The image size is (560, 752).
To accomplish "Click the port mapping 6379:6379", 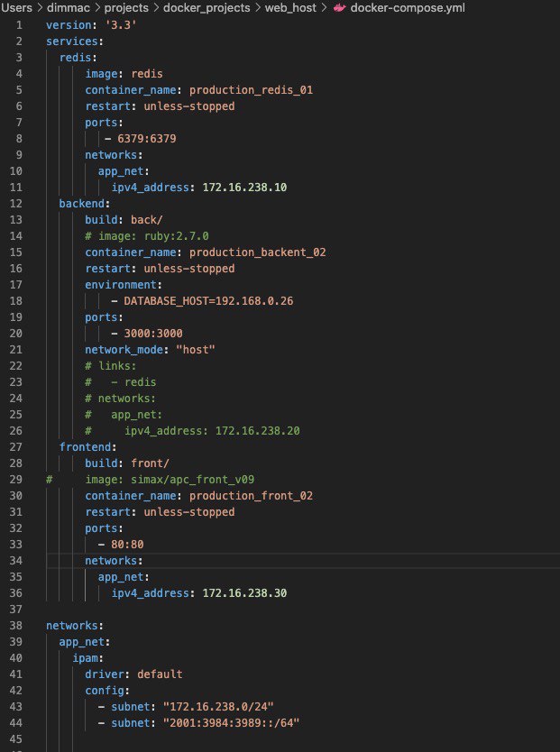I will click(147, 139).
